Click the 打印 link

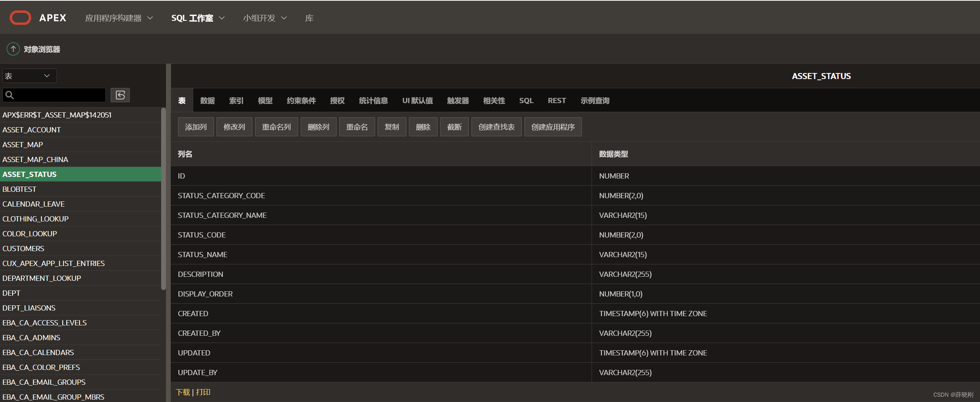(x=203, y=392)
